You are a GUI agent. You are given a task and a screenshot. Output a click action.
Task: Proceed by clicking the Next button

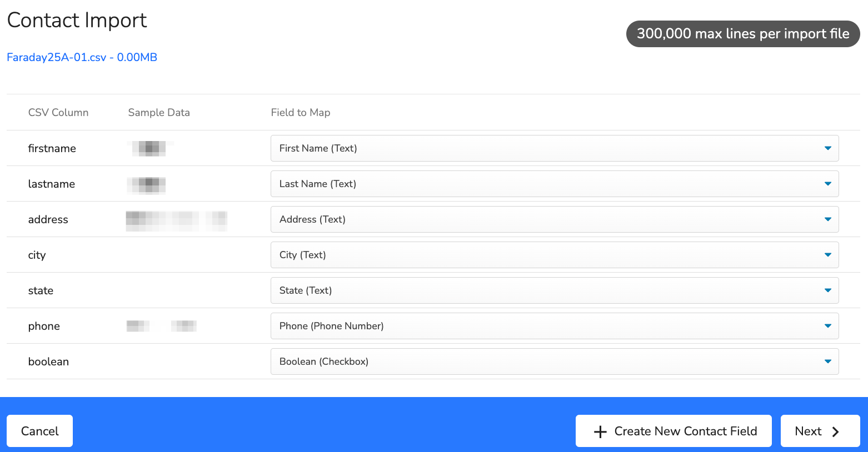[820, 431]
